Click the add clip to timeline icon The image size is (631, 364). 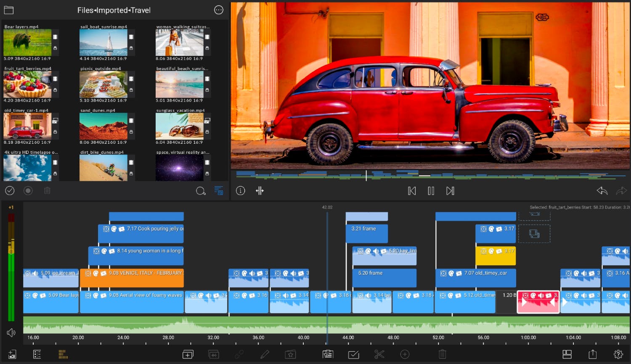[188, 354]
